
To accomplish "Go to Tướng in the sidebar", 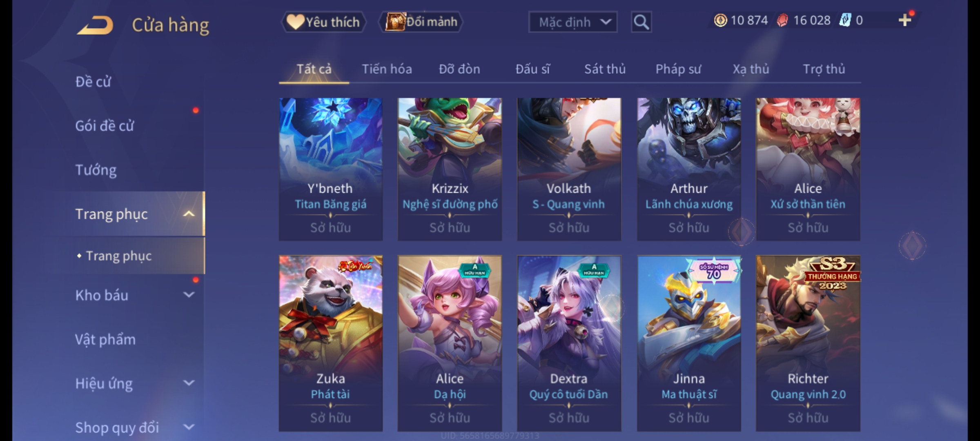I will (x=96, y=170).
